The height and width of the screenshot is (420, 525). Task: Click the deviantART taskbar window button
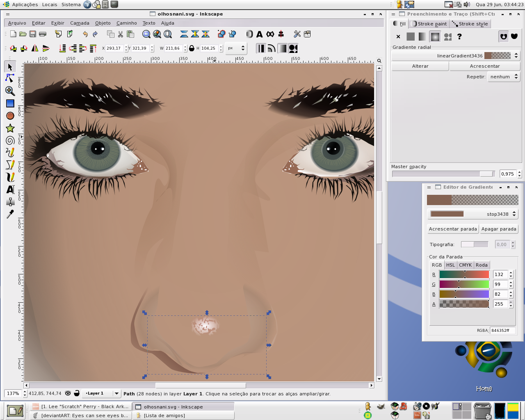tap(81, 415)
